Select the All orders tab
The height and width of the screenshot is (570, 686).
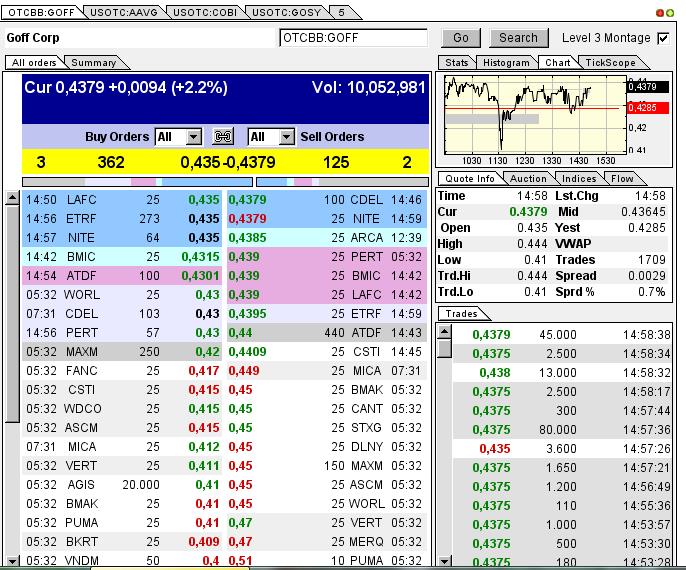[34, 63]
